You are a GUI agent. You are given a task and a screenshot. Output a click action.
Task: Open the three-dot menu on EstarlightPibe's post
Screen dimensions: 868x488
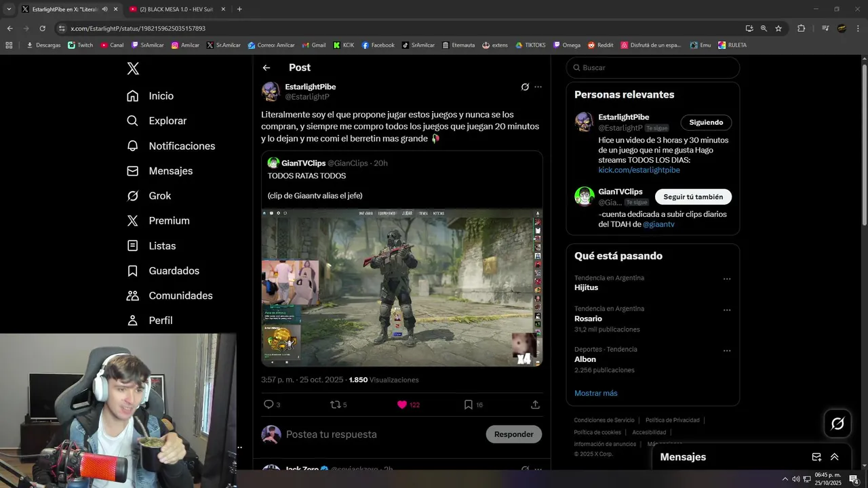pyautogui.click(x=538, y=87)
